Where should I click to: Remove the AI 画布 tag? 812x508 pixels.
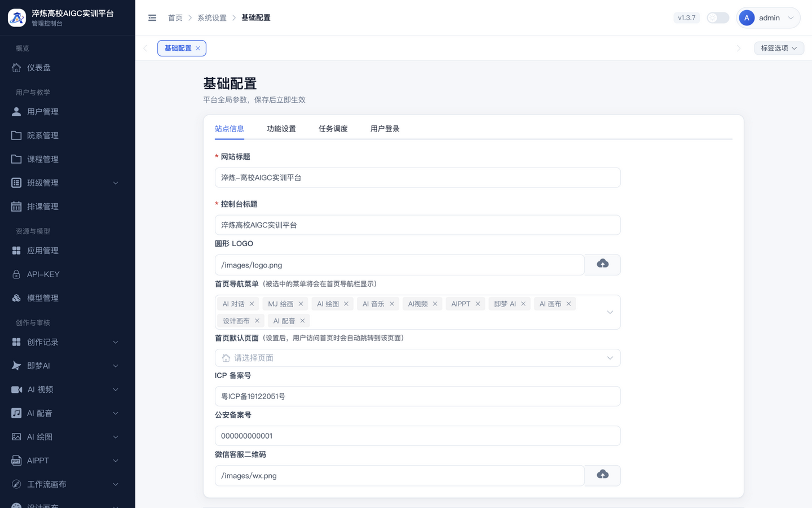569,304
